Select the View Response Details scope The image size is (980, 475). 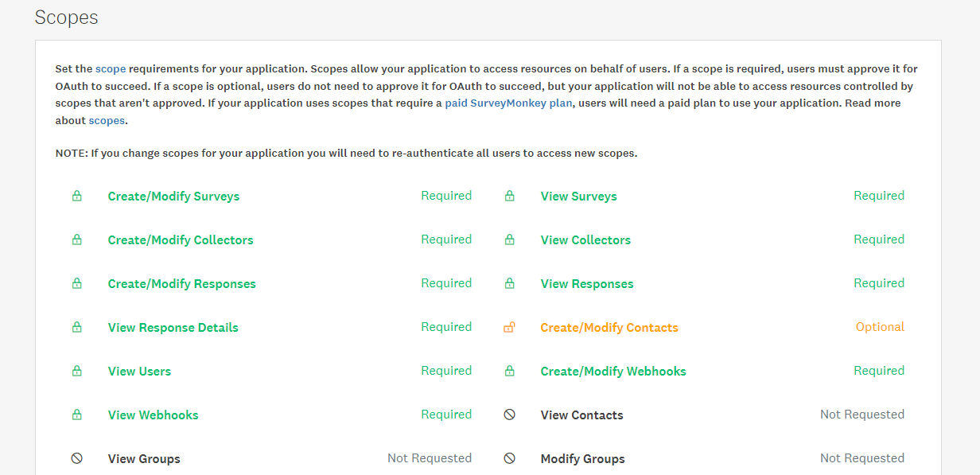click(x=173, y=328)
